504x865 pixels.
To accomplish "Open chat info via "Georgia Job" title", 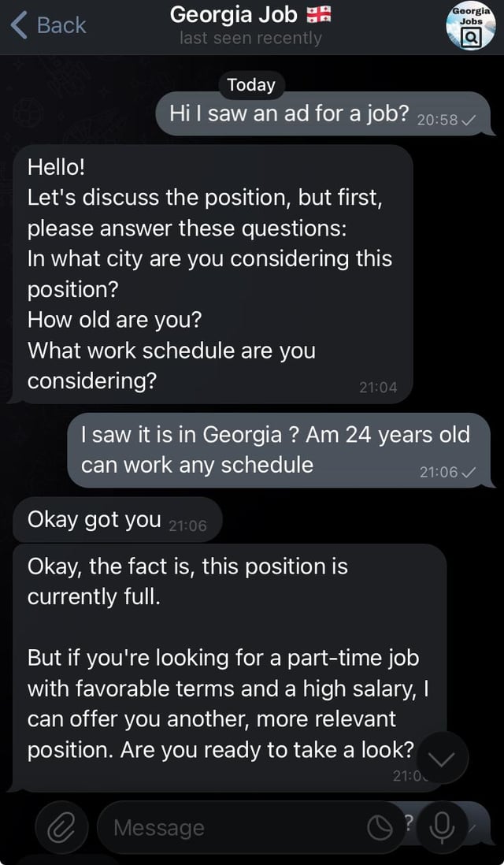I will click(x=234, y=14).
